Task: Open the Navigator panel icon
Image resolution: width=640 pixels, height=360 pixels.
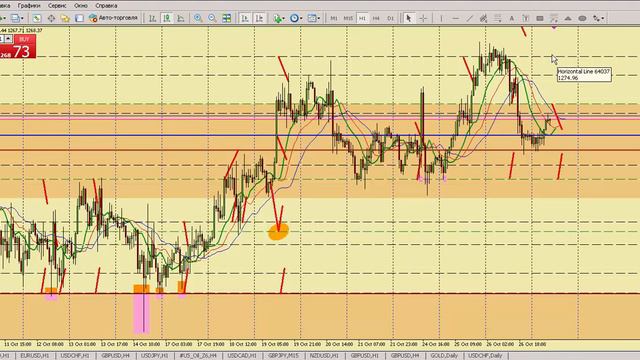Action: 65,18
